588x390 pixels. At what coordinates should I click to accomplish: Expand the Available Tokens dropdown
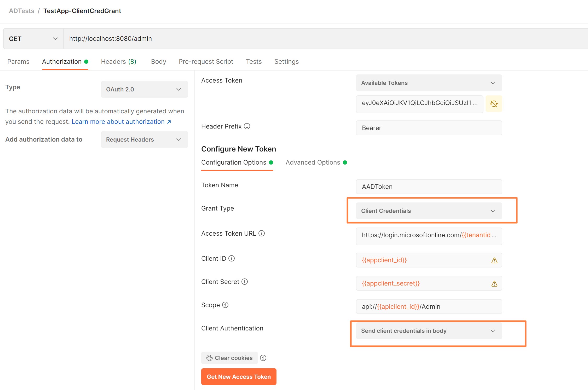tap(429, 83)
